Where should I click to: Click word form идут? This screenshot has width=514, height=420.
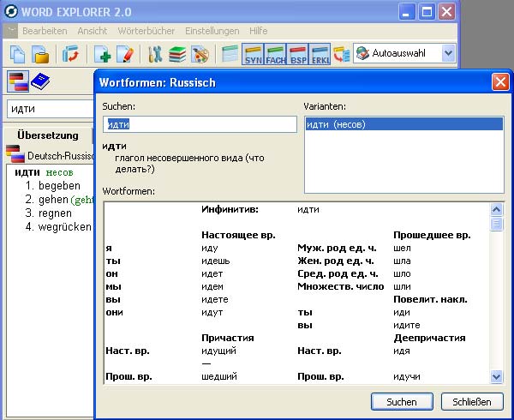click(212, 312)
